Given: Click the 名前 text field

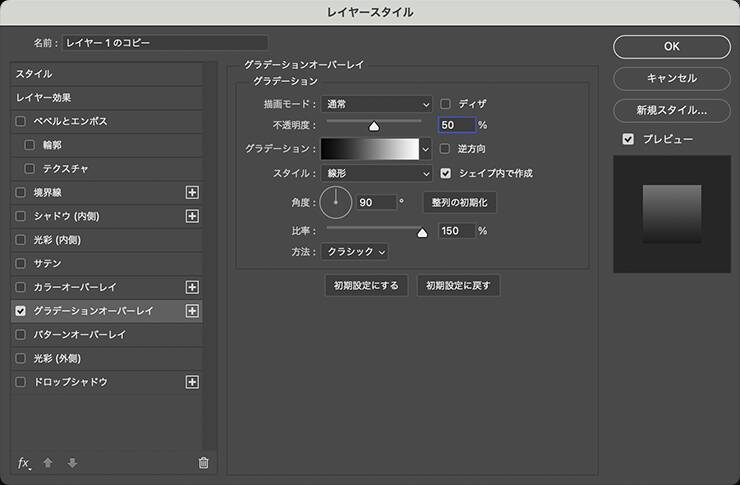Looking at the screenshot, I should coord(165,43).
